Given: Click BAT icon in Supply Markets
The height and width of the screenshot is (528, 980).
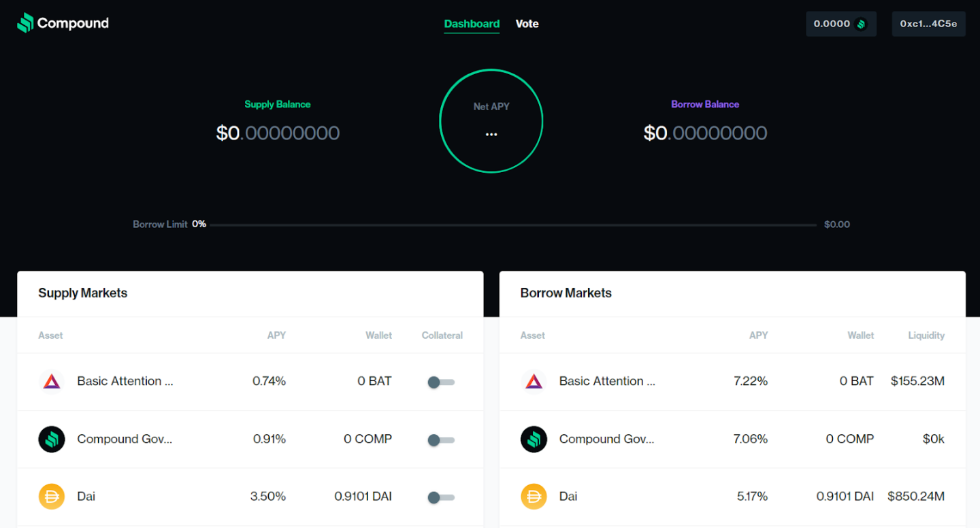Looking at the screenshot, I should coord(52,382).
